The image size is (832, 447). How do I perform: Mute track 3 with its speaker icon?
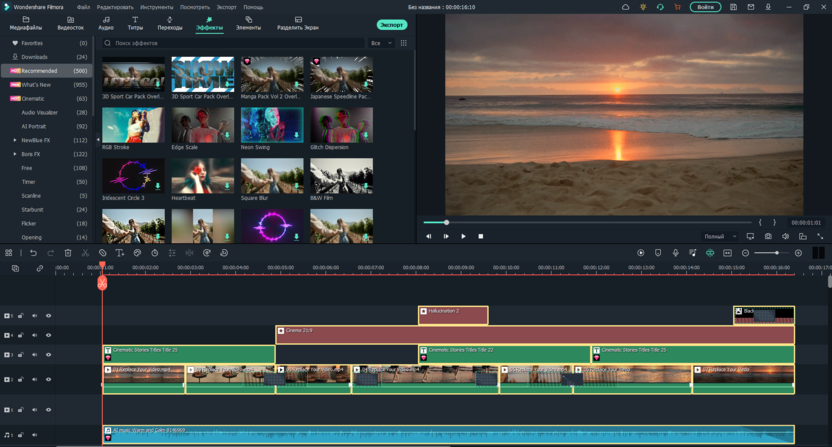(34, 355)
